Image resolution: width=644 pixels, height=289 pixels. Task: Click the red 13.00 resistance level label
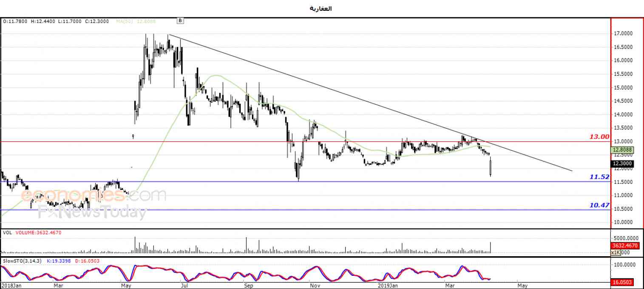pyautogui.click(x=599, y=137)
